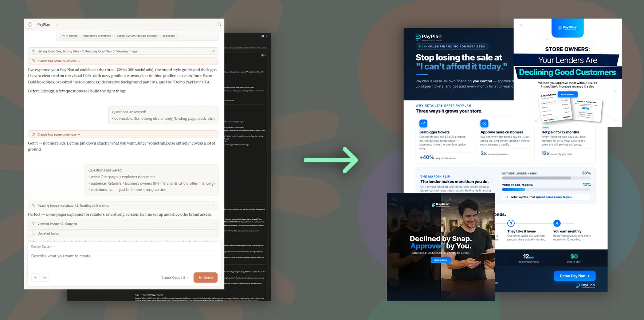Open the three-dot menu in the dark window

[267, 36]
